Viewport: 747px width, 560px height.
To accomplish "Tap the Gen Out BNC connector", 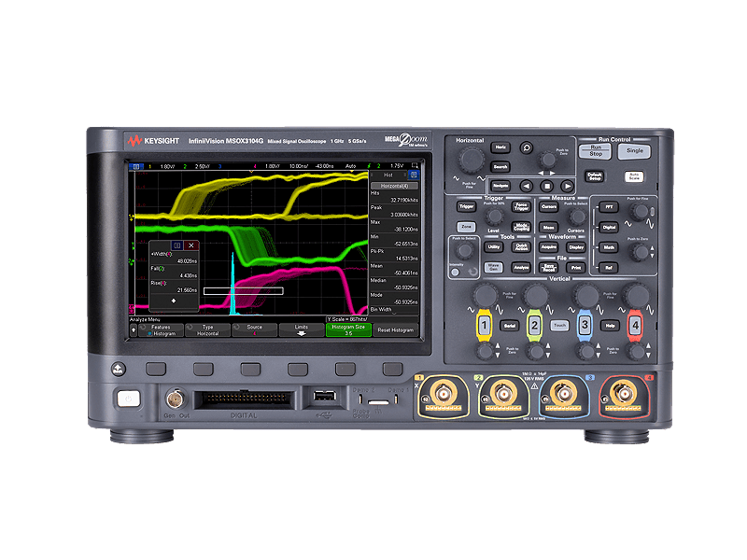I will 176,399.
